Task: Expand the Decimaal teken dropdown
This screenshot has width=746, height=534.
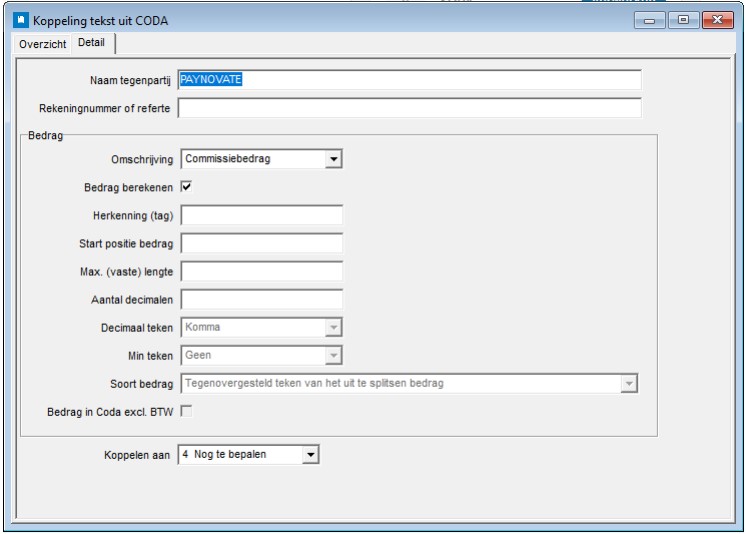Action: [x=334, y=327]
